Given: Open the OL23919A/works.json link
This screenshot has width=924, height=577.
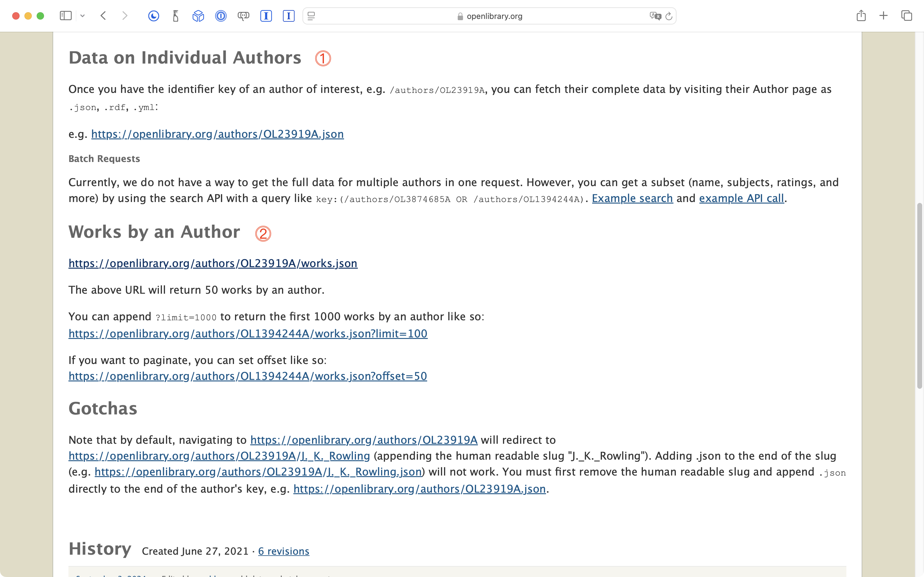Looking at the screenshot, I should click(x=213, y=263).
